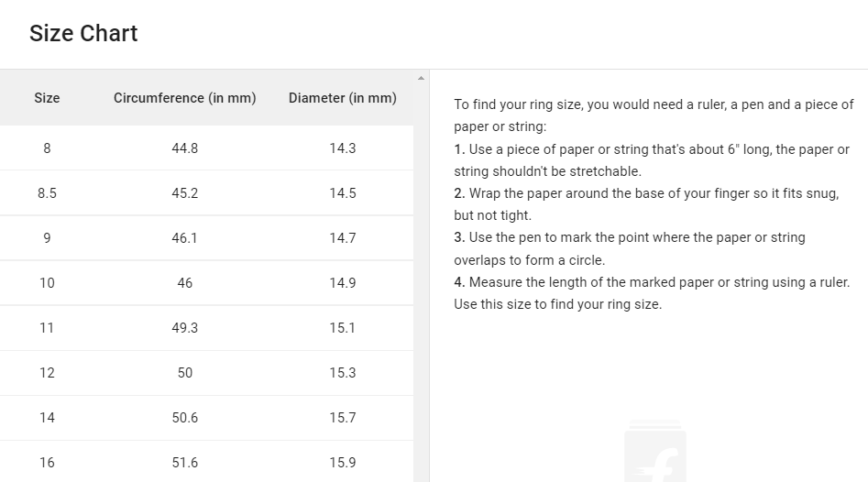Image resolution: width=868 pixels, height=482 pixels.
Task: Click instruction step 4 about measuring
Action: (652, 293)
